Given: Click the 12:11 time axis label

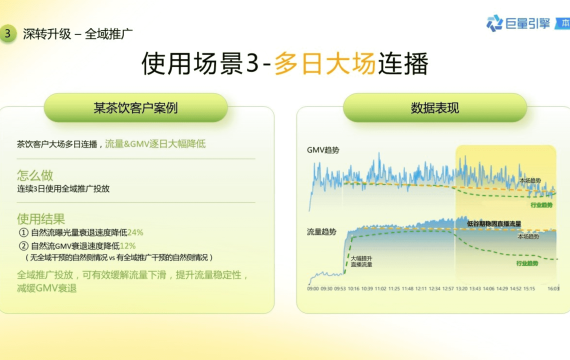Looking at the screenshot, I should point(421,288).
